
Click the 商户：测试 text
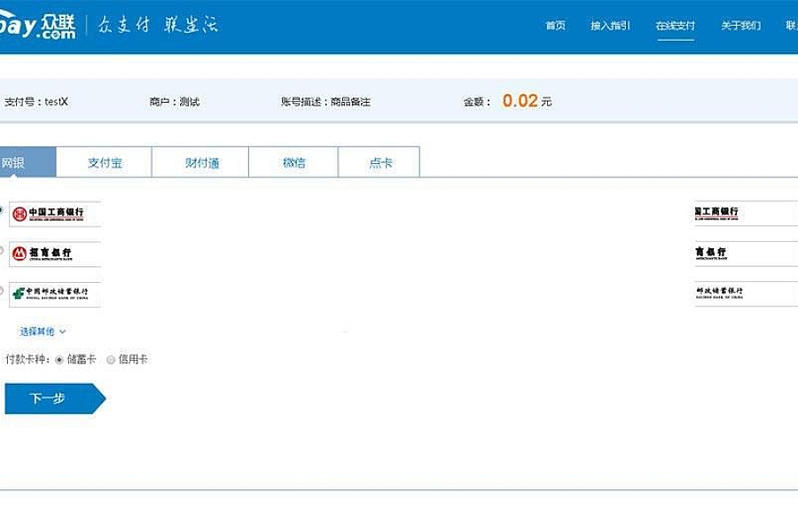click(x=175, y=102)
